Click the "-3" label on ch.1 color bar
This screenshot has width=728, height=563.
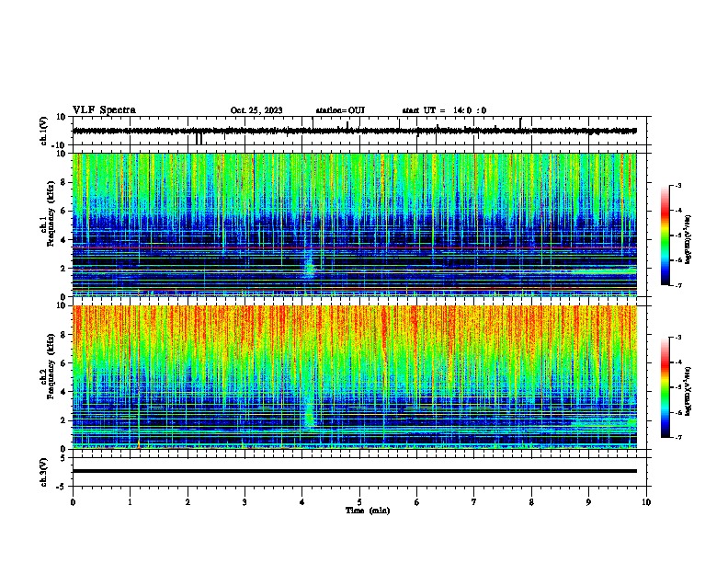pyautogui.click(x=677, y=185)
